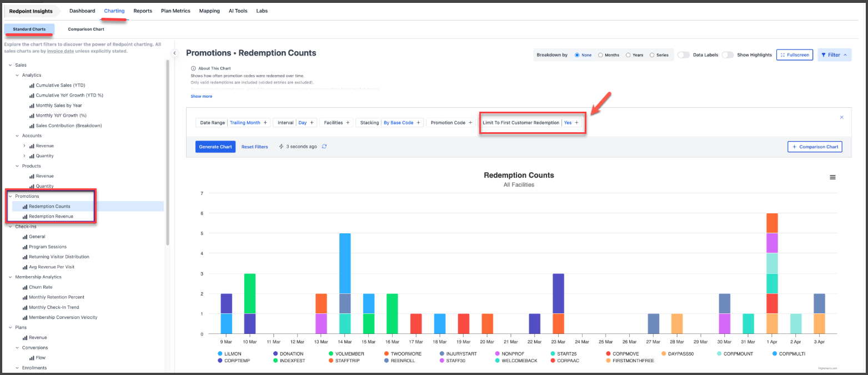Click the tall stacked bar for 1 Apr
The width and height of the screenshot is (868, 375).
click(x=772, y=273)
